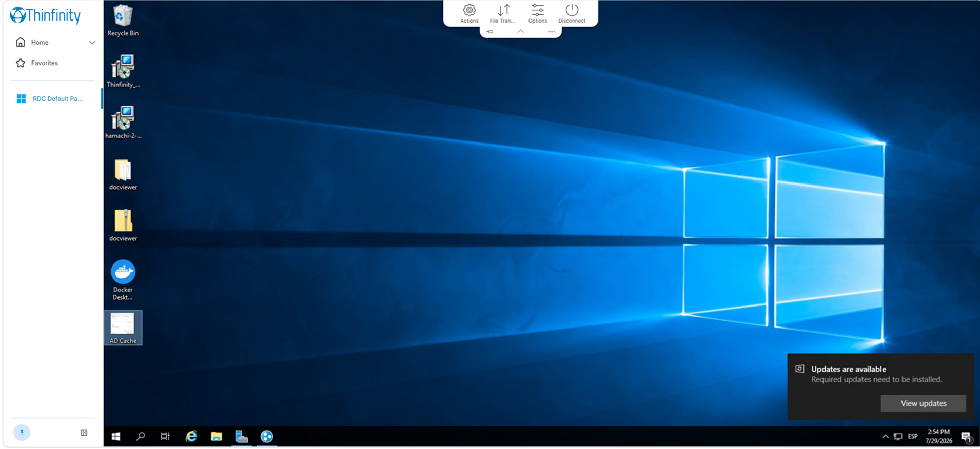Select the Thinfinity installer desktop icon

point(123,71)
